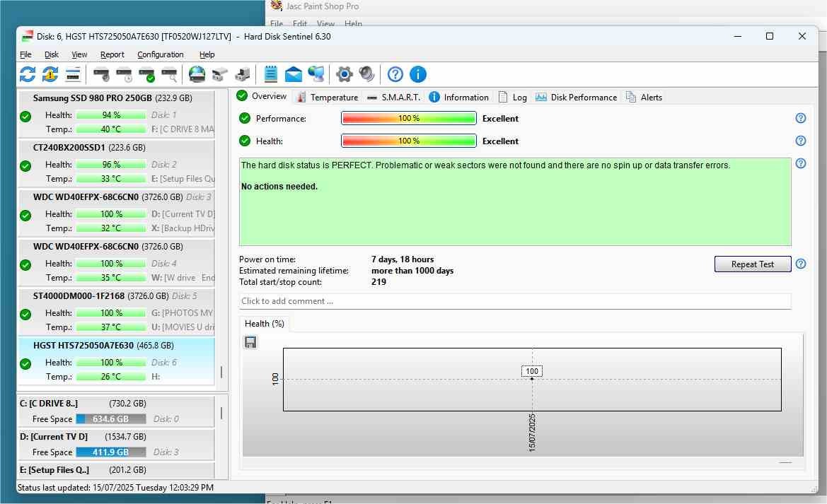Select the C: [C DRIVE 8..] volume
The width and height of the screenshot is (827, 504).
[x=117, y=411]
